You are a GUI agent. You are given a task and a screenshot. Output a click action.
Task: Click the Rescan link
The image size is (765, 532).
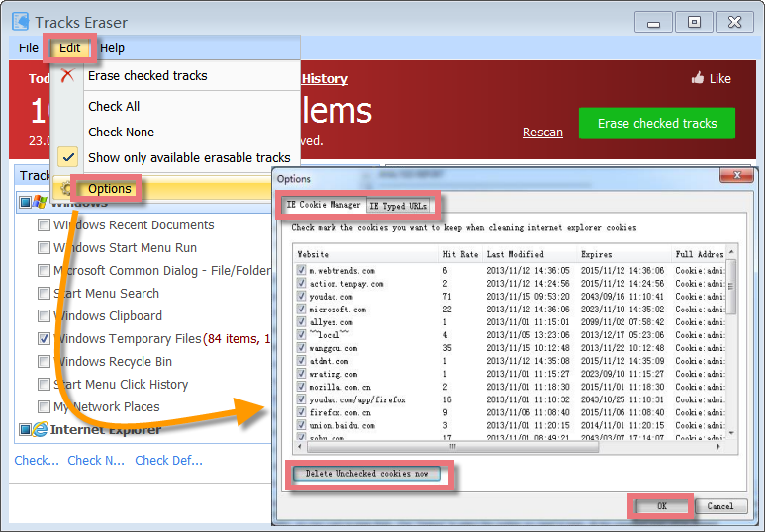542,133
